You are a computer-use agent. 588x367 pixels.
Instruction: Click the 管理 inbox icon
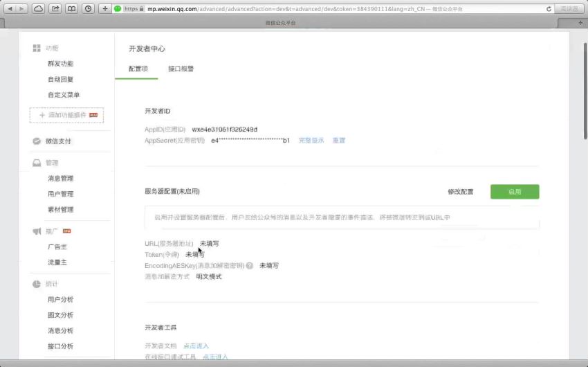37,163
